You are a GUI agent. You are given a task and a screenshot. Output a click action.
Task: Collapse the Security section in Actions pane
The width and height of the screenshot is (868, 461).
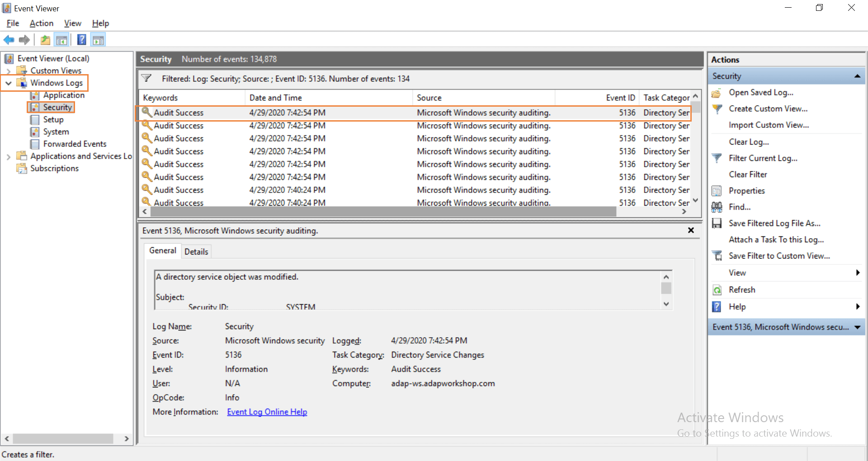857,76
